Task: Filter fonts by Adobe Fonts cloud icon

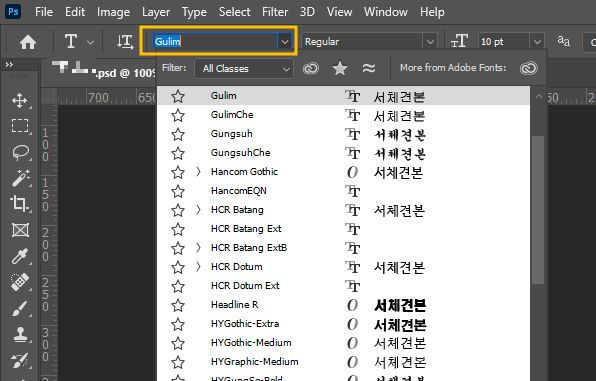Action: [x=311, y=68]
